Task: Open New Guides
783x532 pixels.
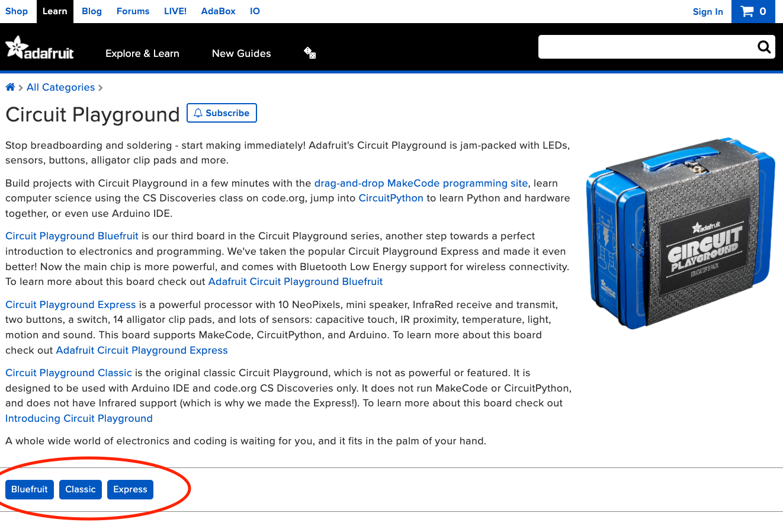Action: coord(241,53)
